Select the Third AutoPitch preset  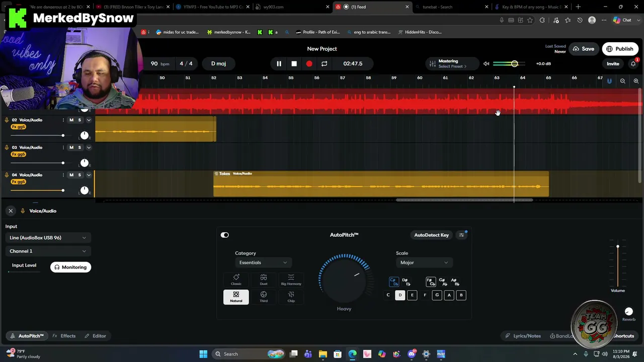point(264,297)
